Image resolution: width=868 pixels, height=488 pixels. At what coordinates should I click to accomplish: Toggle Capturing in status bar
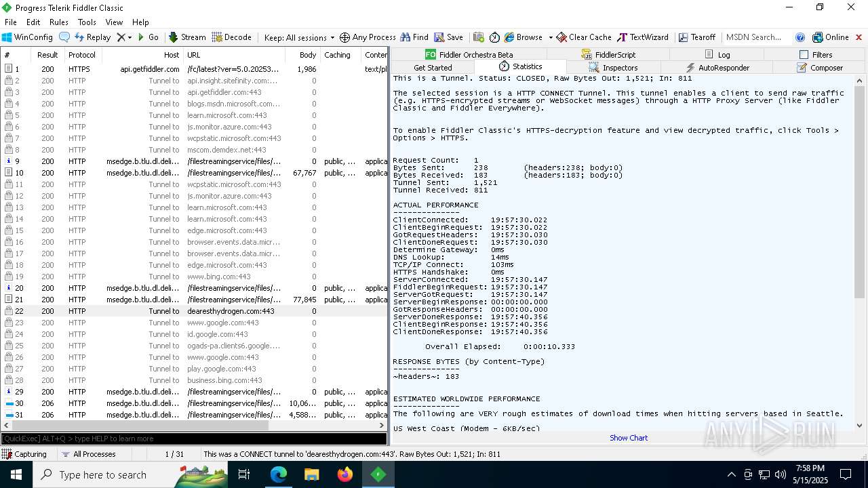(x=25, y=454)
